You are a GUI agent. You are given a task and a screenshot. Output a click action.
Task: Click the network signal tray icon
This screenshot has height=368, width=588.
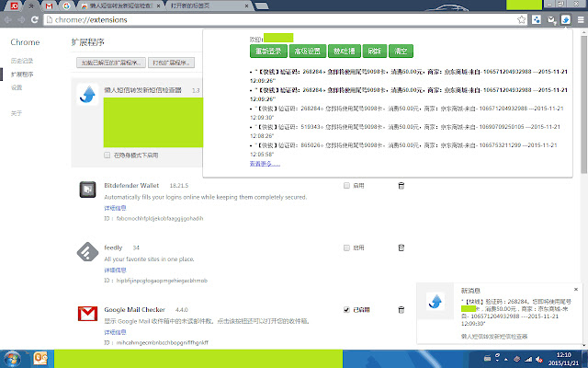528,360
